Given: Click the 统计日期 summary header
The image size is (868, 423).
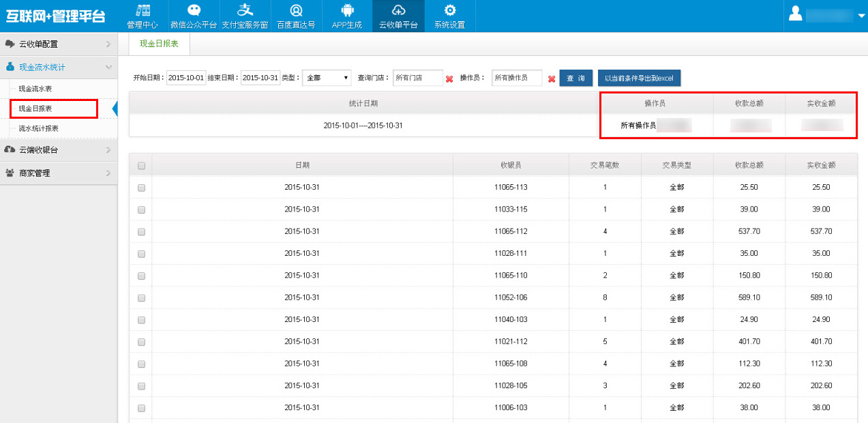Looking at the screenshot, I should click(x=363, y=103).
